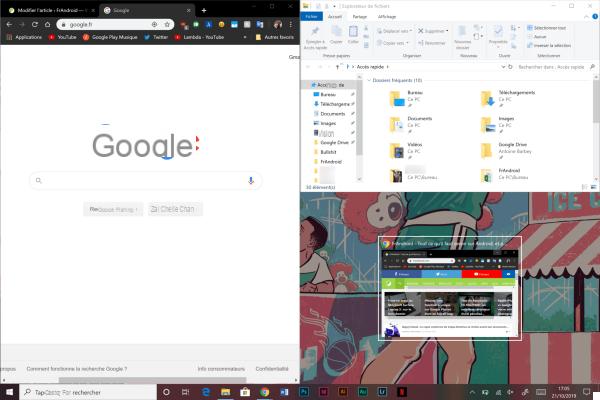Open Chrome's home page button
The image size is (600, 400).
coord(47,24)
